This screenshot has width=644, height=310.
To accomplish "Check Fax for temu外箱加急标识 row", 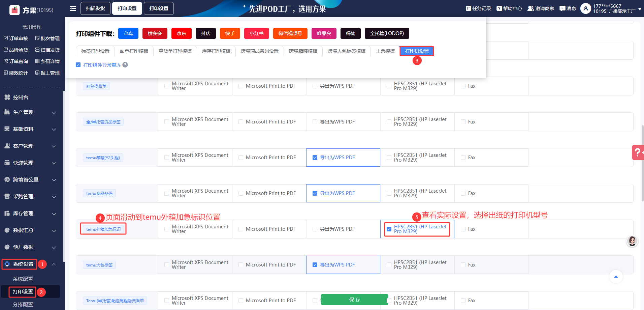I will 463,229.
